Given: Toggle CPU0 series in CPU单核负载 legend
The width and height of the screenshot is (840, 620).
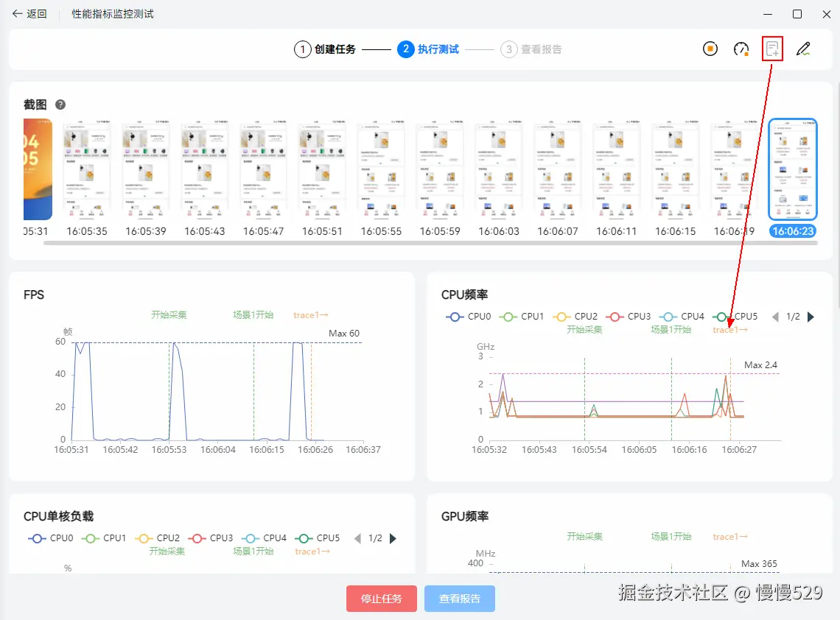Looking at the screenshot, I should (x=50, y=538).
